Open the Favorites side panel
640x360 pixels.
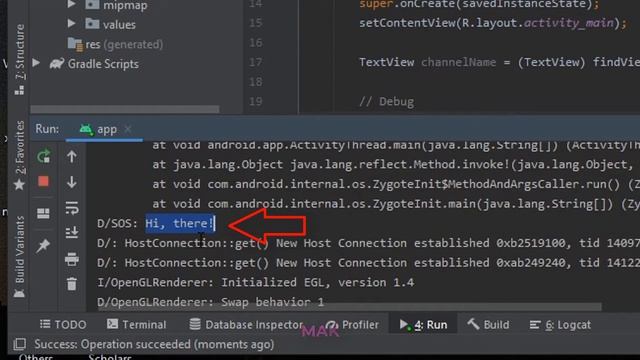tap(19, 155)
